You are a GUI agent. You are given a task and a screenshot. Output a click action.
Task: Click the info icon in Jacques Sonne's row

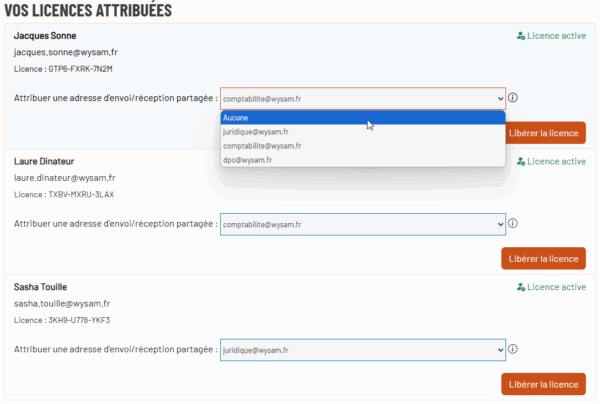coord(513,98)
